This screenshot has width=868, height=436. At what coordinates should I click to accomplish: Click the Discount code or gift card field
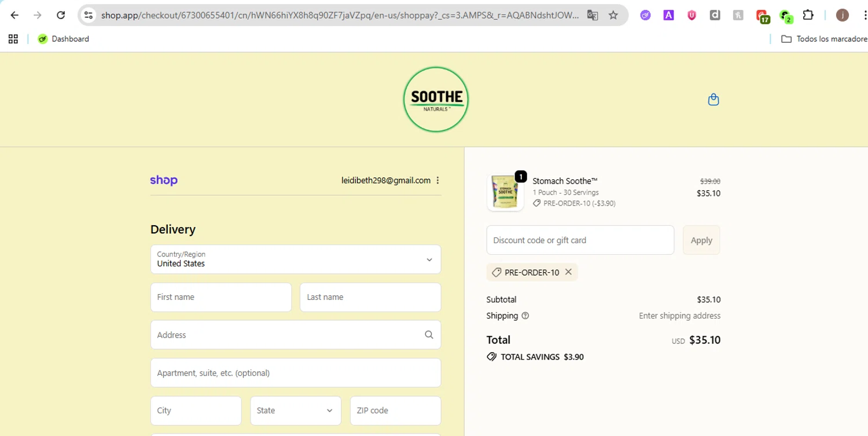(x=580, y=240)
